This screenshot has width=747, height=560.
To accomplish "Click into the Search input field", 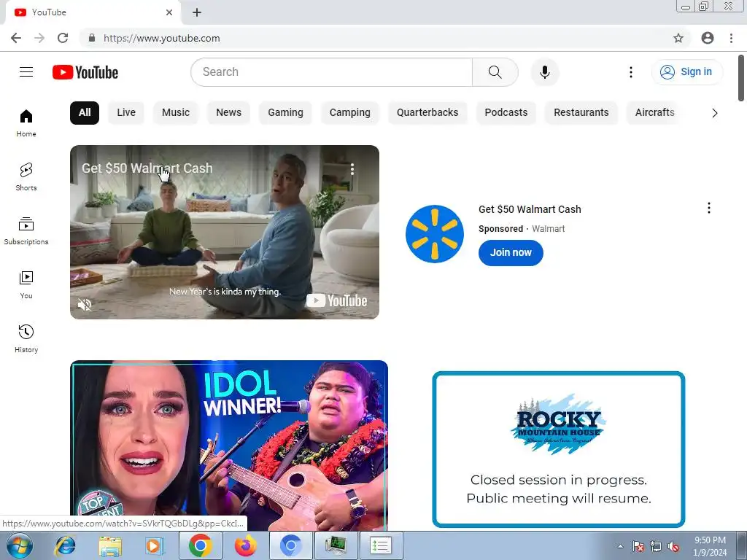I will click(x=332, y=72).
